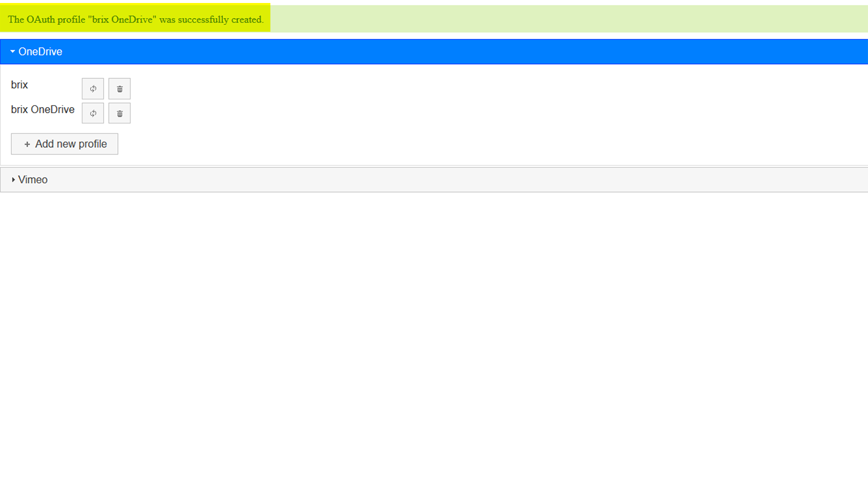Collapse the OneDrive section header
This screenshot has height=477, width=868.
tap(434, 51)
